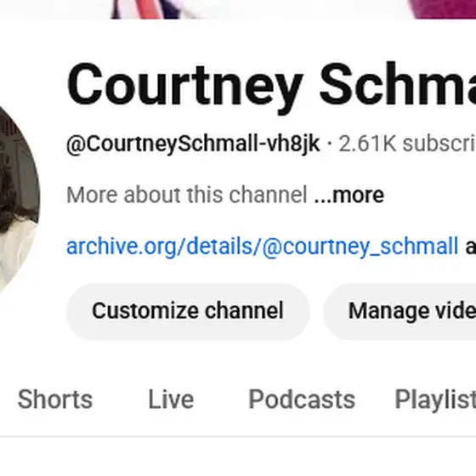
Task: Expand the description via '...more'
Action: click(349, 195)
